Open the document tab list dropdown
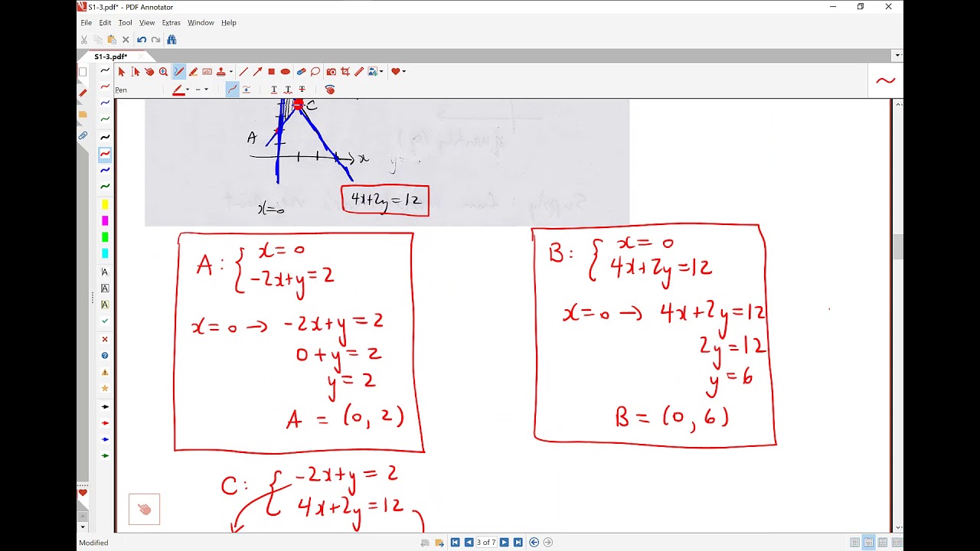 pos(897,56)
